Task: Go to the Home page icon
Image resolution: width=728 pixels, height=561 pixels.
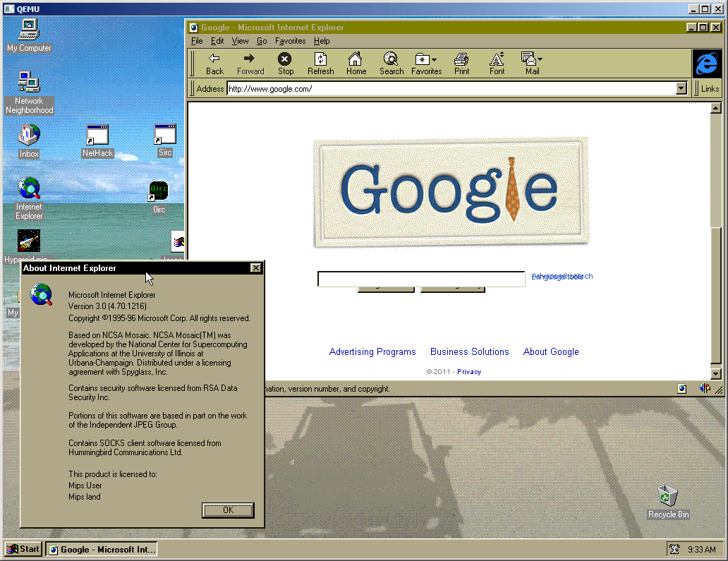Action: (x=356, y=64)
